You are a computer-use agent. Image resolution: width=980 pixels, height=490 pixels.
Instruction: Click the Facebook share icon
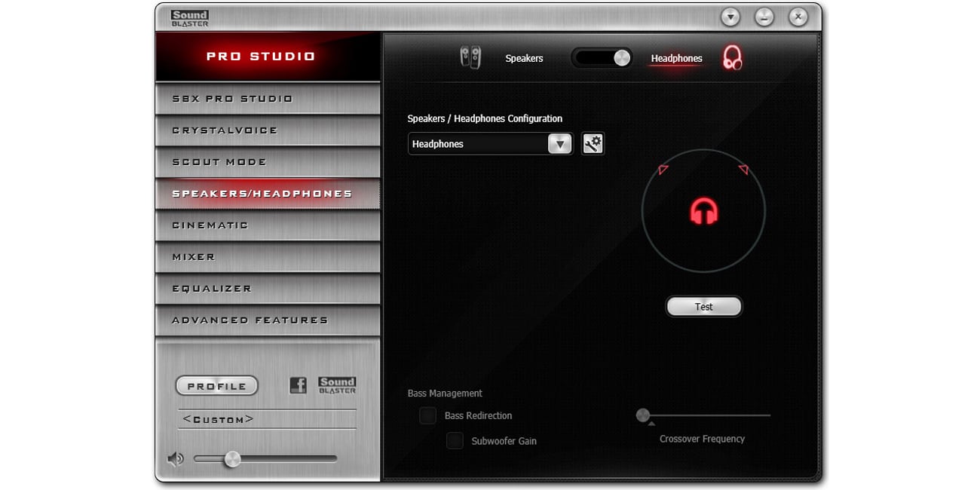(299, 384)
